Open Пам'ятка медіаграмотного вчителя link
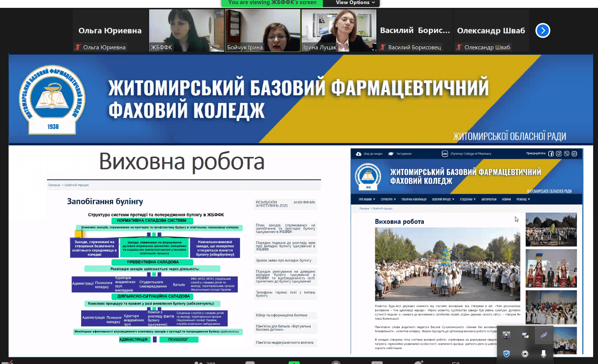Screen dimensions: 598x364 point(286,342)
